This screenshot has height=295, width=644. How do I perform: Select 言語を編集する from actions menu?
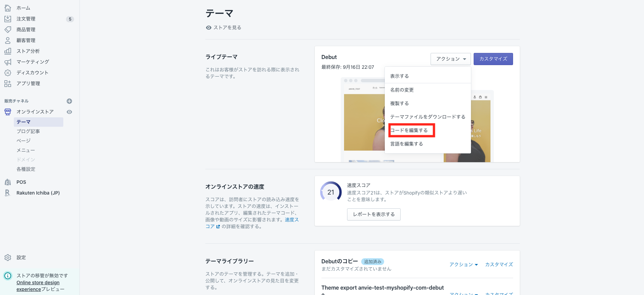428,144
